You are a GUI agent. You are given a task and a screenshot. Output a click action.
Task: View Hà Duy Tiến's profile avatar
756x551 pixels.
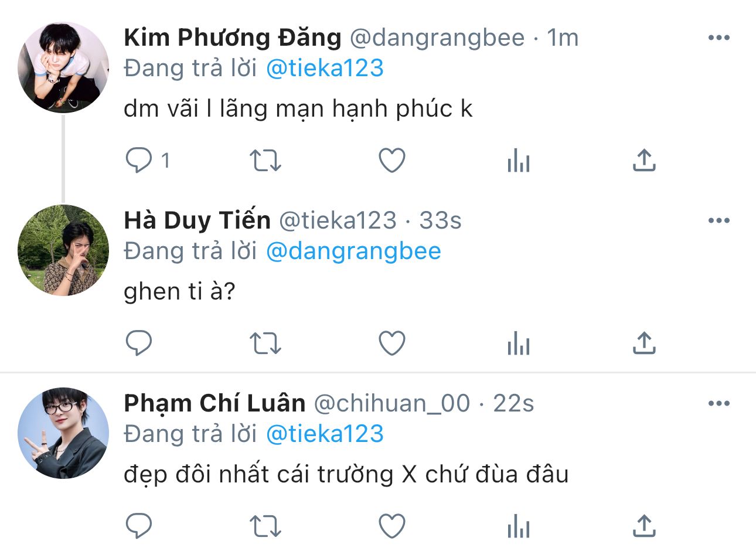pos(63,250)
